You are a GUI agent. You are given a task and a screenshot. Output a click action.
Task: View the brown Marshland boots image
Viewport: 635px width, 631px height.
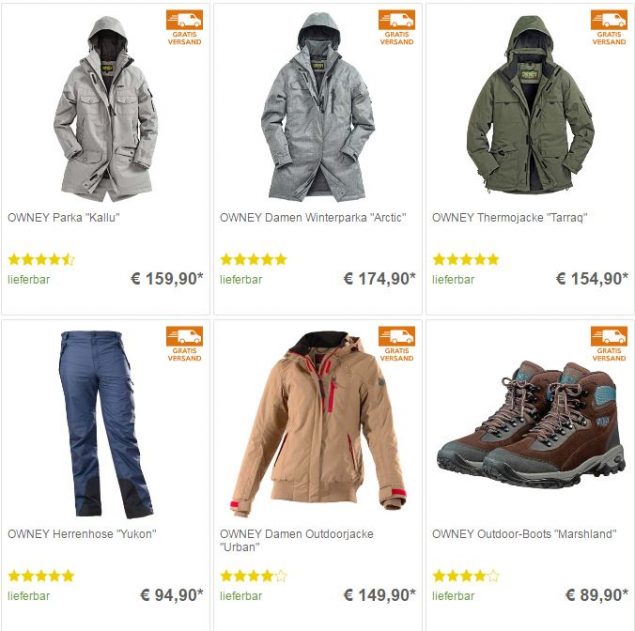tap(531, 424)
